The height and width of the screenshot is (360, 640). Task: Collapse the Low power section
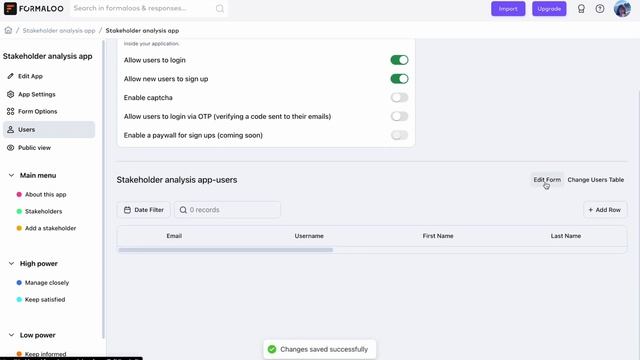point(11,335)
